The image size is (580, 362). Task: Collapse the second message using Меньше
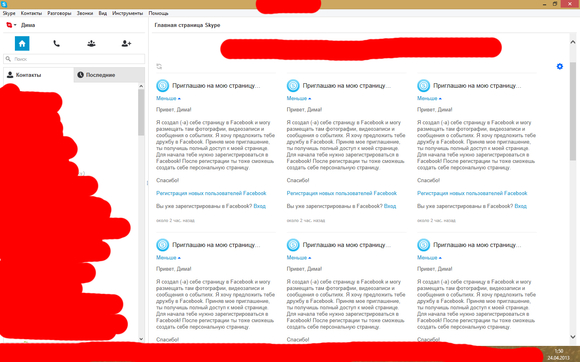click(299, 98)
